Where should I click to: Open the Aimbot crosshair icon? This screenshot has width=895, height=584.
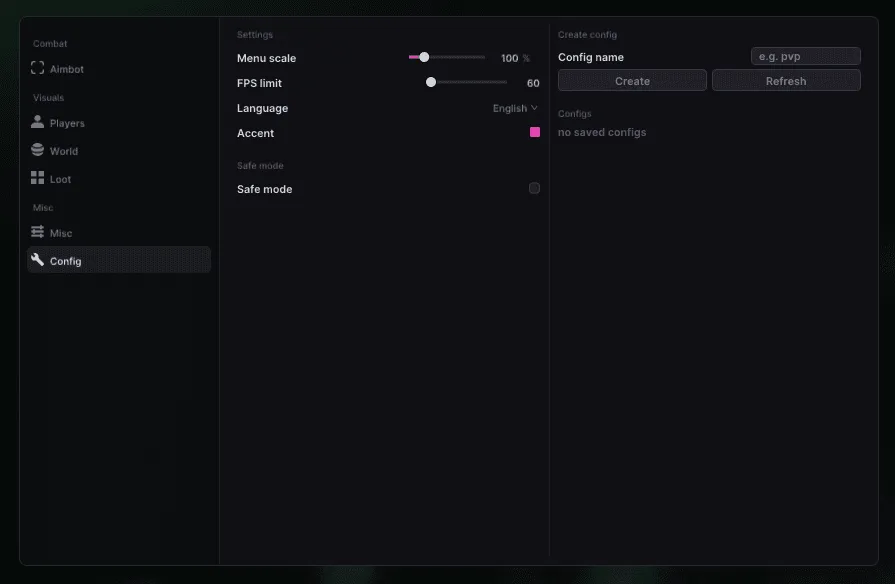click(x=38, y=68)
